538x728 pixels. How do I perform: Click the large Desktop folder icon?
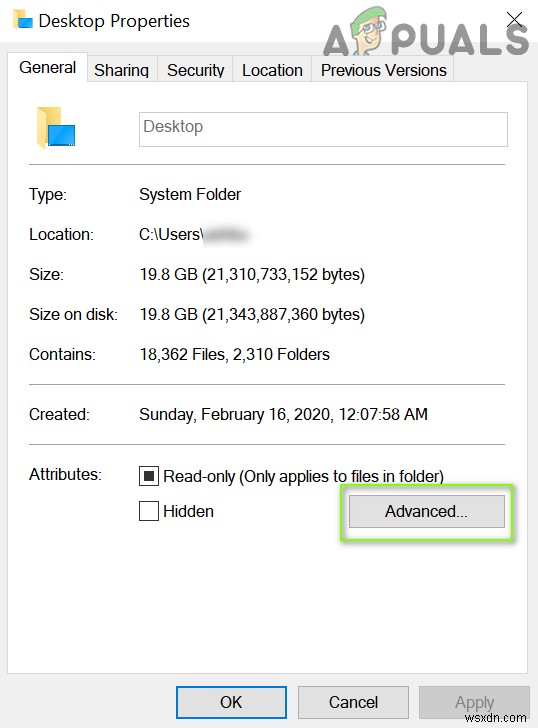[56, 128]
